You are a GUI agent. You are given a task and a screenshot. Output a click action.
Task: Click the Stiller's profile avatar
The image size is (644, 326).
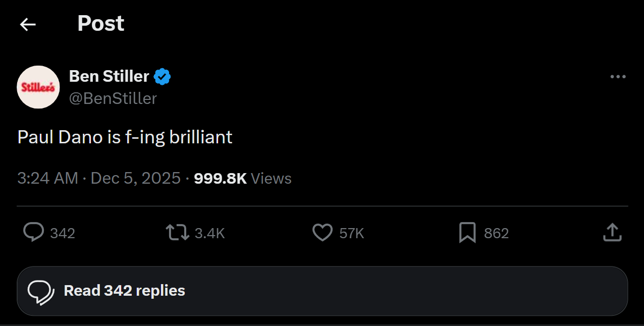click(x=38, y=87)
